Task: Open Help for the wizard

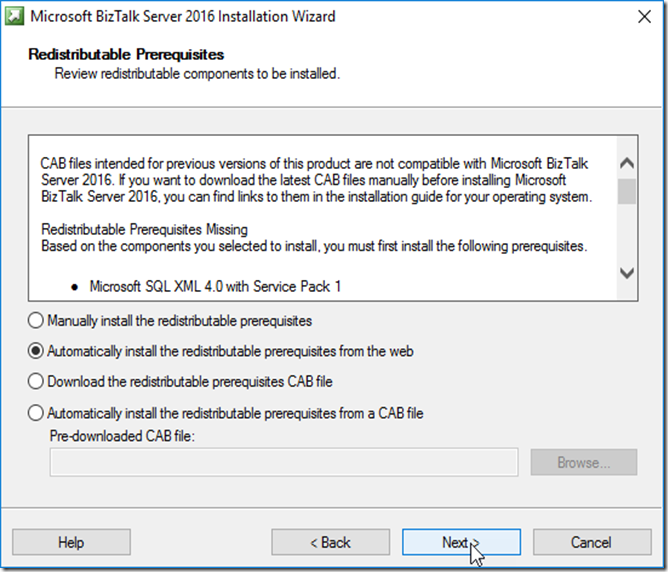Action: (71, 542)
